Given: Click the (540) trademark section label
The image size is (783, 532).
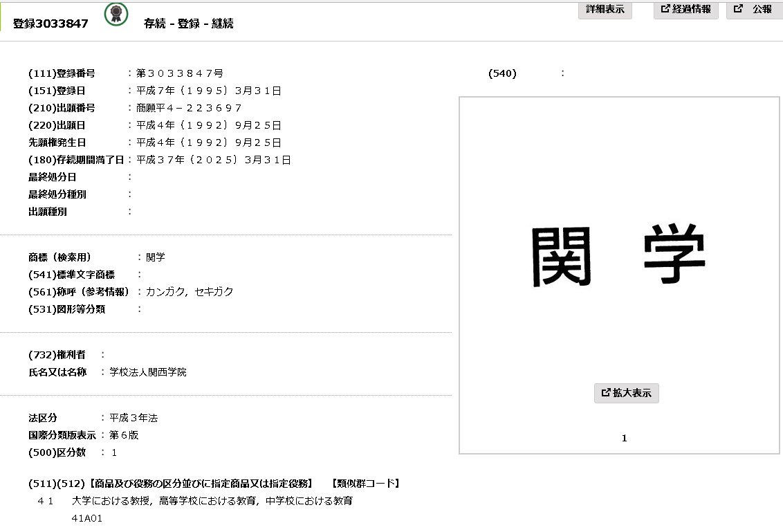Looking at the screenshot, I should 501,73.
